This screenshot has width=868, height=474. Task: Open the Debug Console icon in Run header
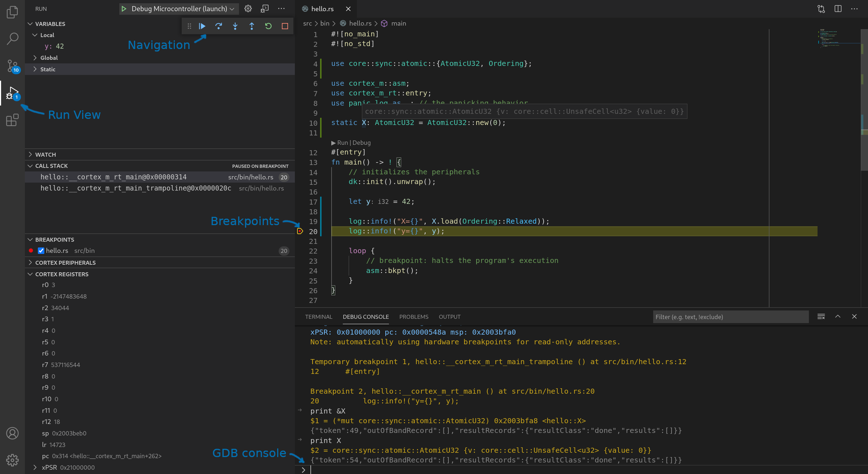[265, 9]
